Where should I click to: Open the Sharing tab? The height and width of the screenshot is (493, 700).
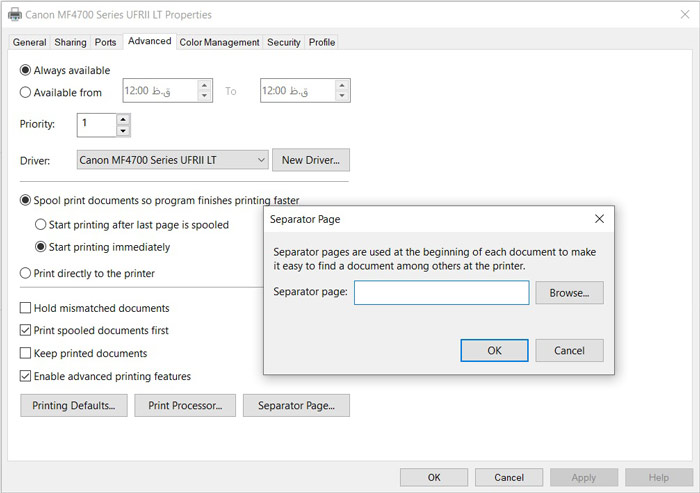[x=70, y=42]
